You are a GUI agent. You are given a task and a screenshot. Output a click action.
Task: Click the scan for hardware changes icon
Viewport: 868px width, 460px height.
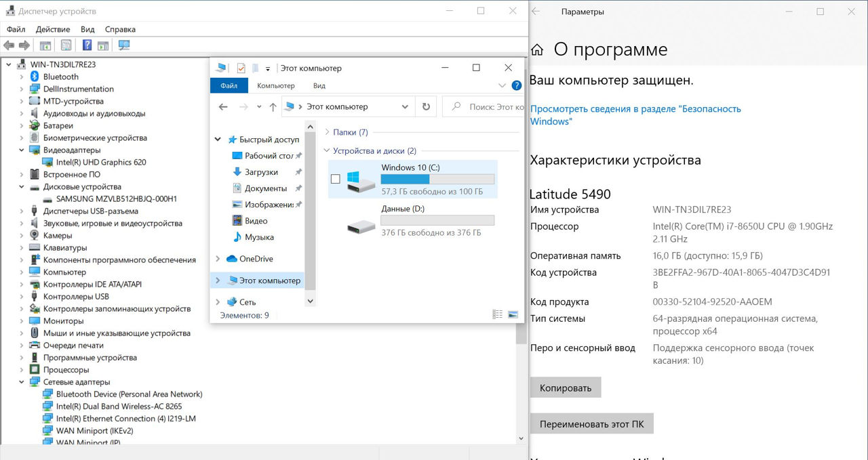tap(123, 45)
